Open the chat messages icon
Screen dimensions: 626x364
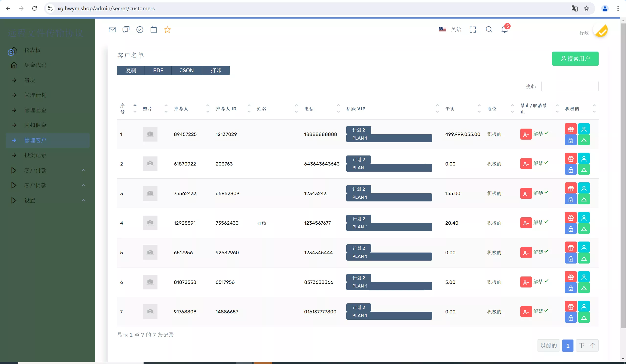[x=126, y=30]
